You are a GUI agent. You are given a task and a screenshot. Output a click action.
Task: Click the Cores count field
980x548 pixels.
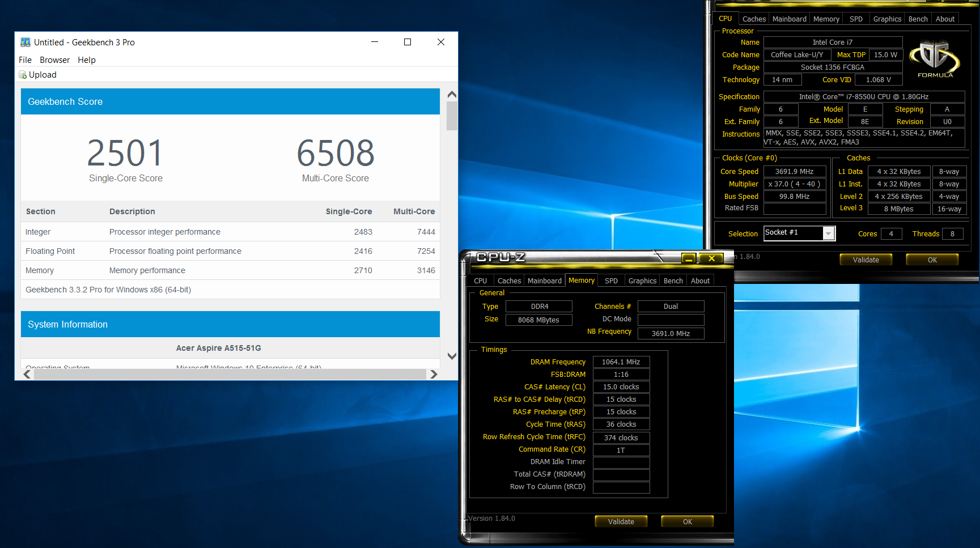(891, 234)
